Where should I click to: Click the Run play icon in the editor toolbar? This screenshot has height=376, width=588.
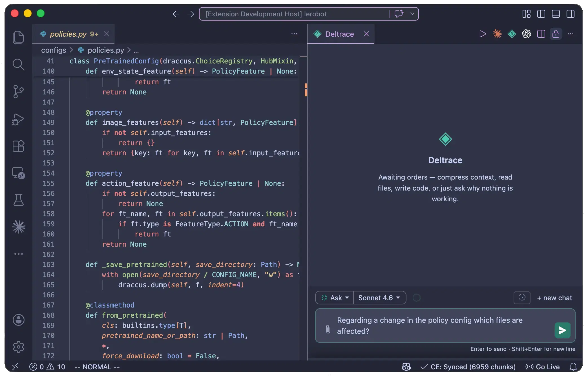[482, 34]
